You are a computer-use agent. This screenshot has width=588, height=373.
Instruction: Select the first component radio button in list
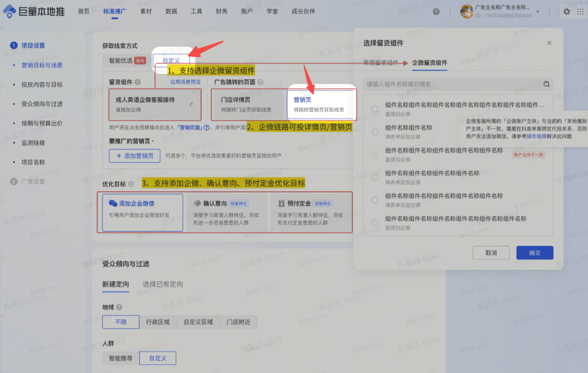[x=375, y=109]
